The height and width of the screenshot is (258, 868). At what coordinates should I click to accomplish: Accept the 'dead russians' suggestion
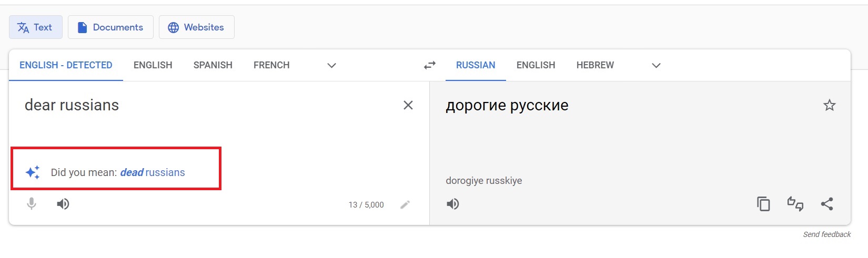point(153,172)
